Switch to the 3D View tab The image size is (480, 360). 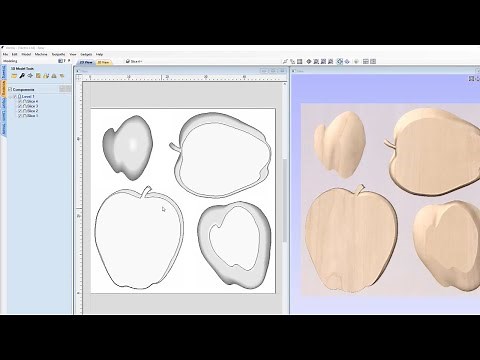104,62
